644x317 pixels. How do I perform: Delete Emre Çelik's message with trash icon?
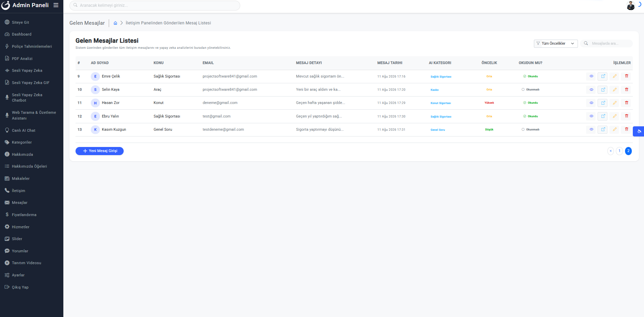pos(626,76)
